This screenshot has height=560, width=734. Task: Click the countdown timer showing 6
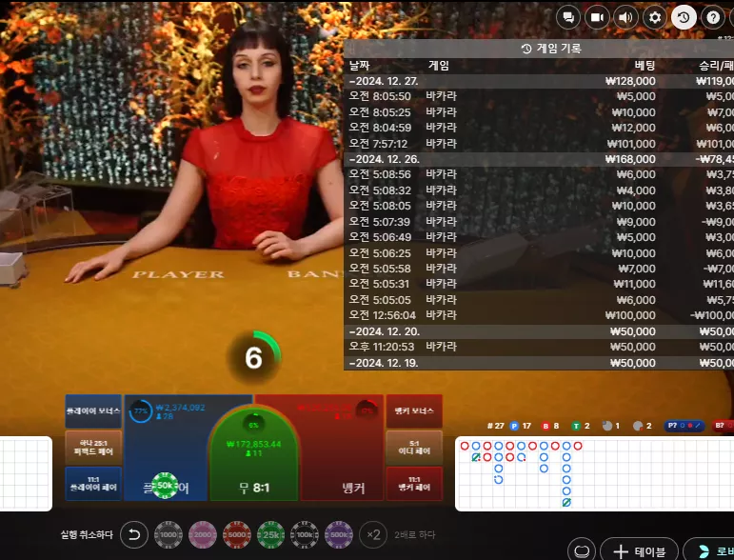tap(254, 358)
